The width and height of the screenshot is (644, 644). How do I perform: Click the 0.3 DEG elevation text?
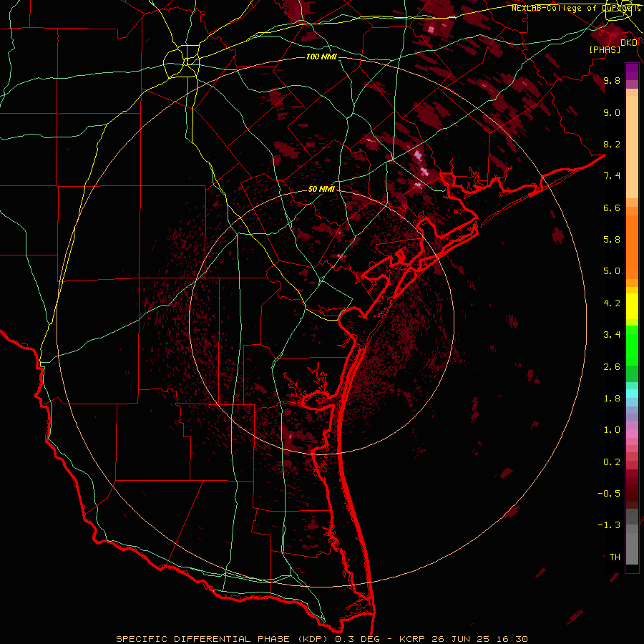[356, 639]
